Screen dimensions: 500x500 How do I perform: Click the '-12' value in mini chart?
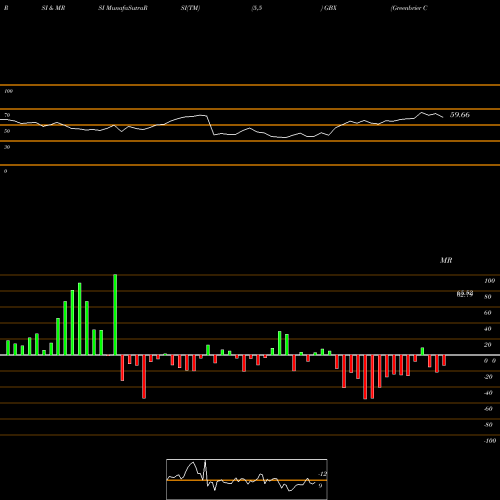coord(322,474)
